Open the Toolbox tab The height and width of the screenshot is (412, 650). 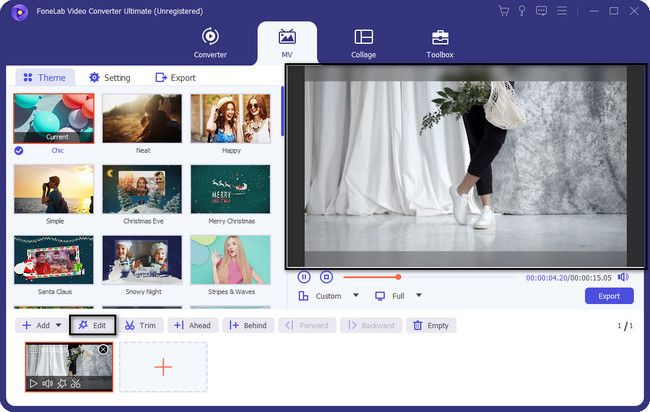pos(440,43)
